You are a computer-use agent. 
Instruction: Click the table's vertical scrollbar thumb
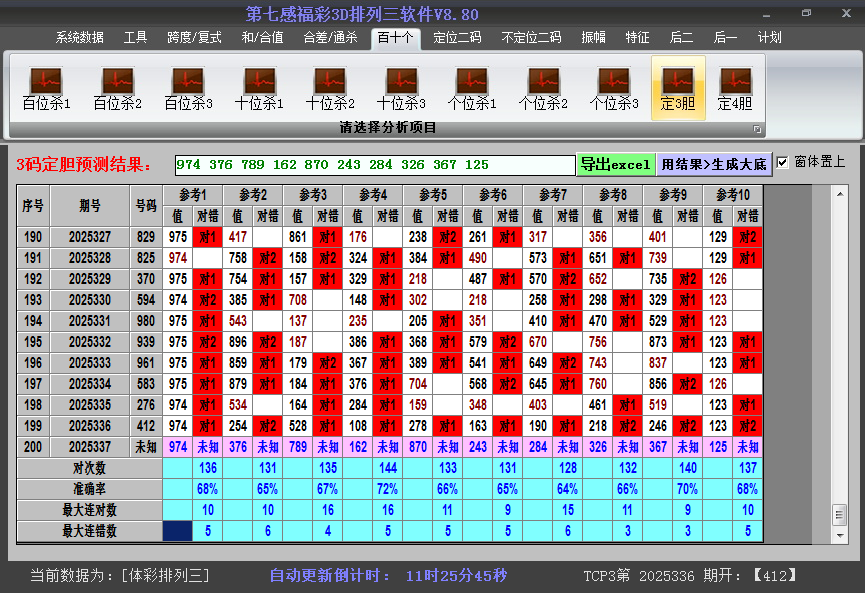(x=838, y=513)
